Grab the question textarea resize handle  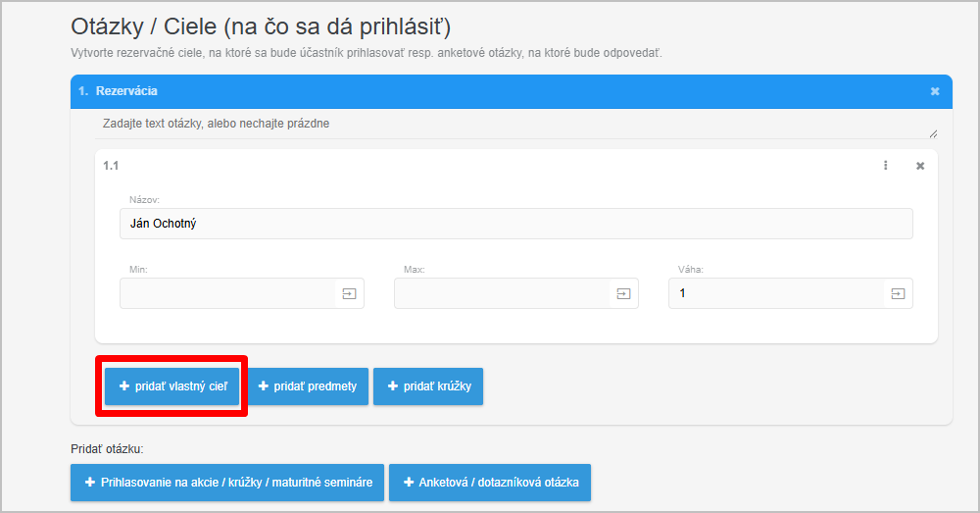pyautogui.click(x=932, y=133)
